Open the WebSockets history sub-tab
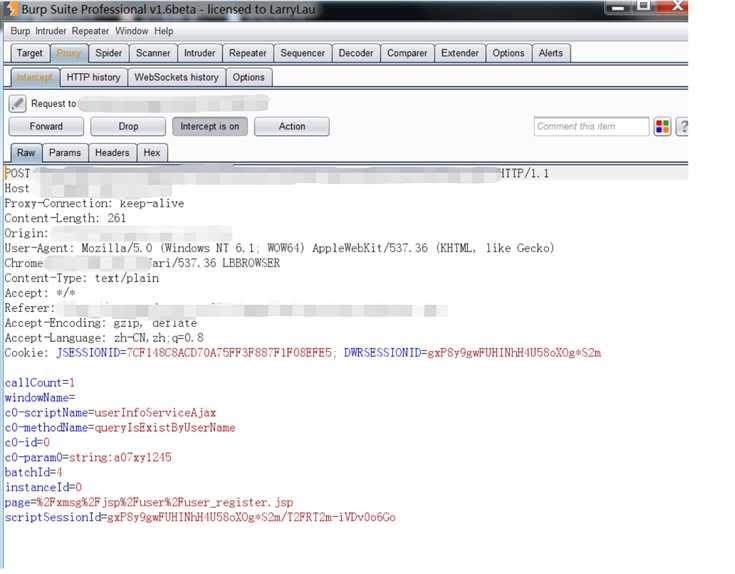Screen dimensions: 735x574 coord(176,77)
